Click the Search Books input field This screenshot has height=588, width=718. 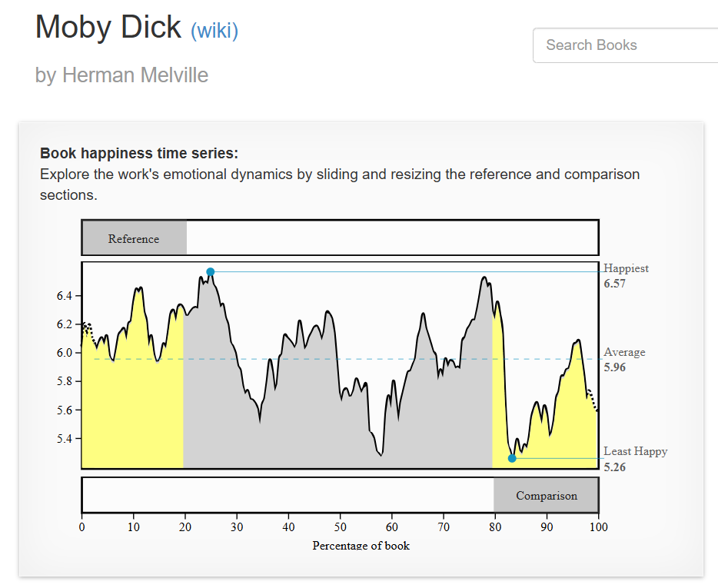(x=626, y=45)
